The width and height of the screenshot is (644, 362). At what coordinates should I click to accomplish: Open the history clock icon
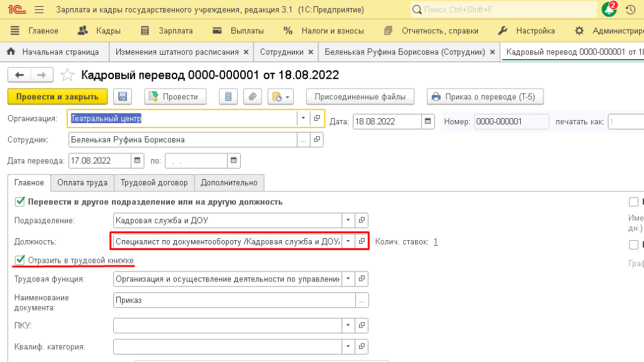[630, 10]
